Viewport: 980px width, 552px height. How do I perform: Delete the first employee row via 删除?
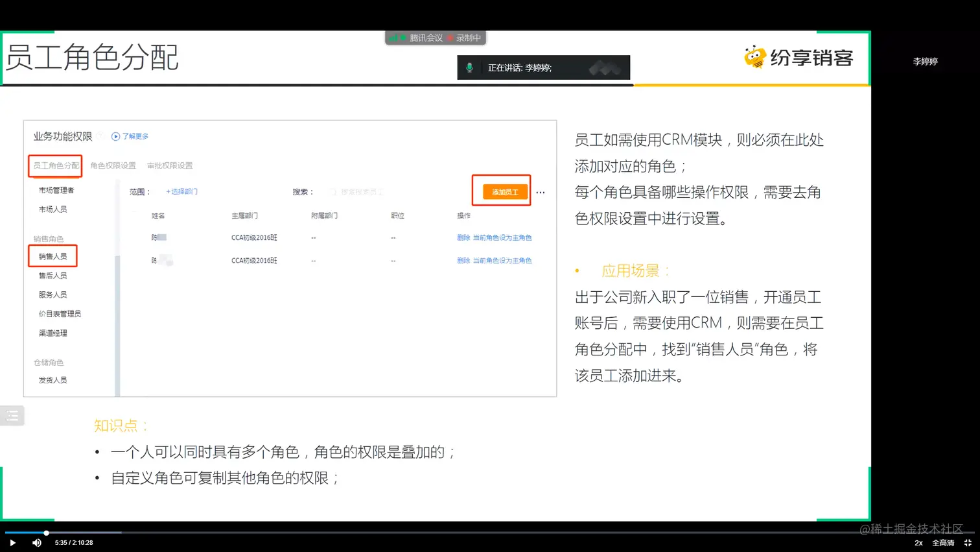[x=463, y=238]
